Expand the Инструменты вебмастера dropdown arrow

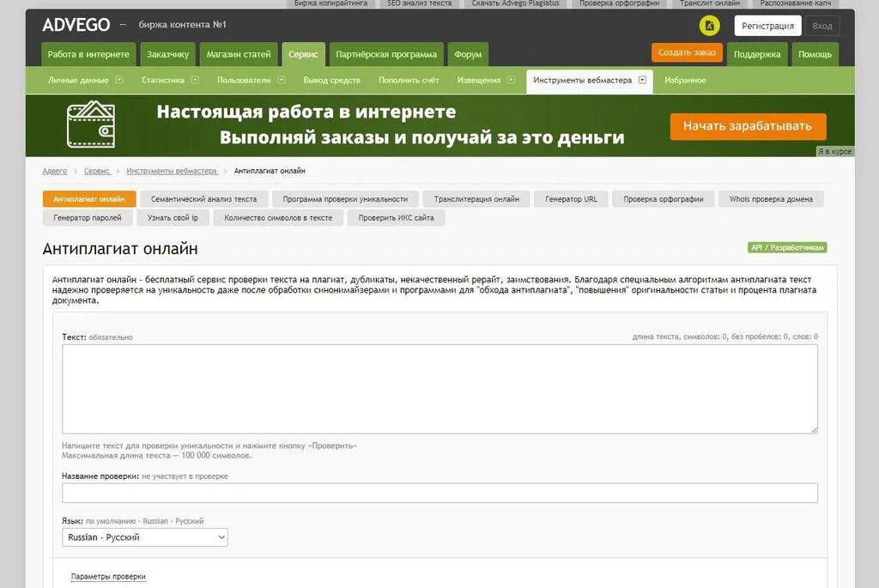pos(642,80)
